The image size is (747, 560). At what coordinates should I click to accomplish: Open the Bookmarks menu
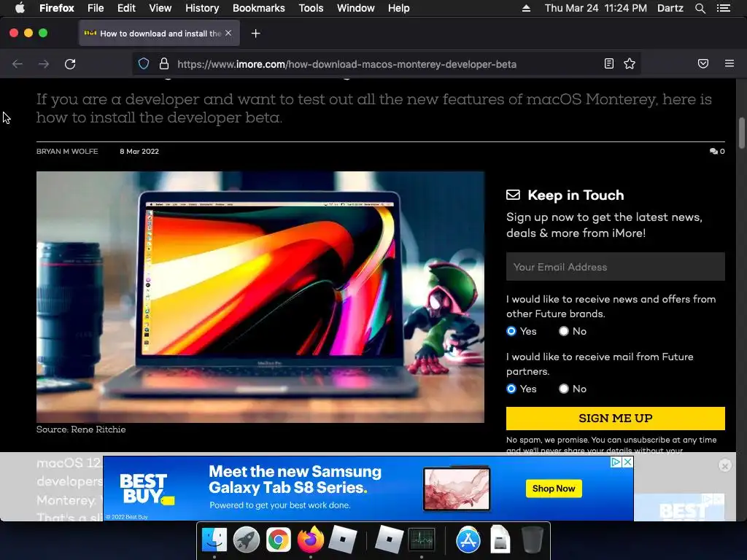tap(259, 8)
